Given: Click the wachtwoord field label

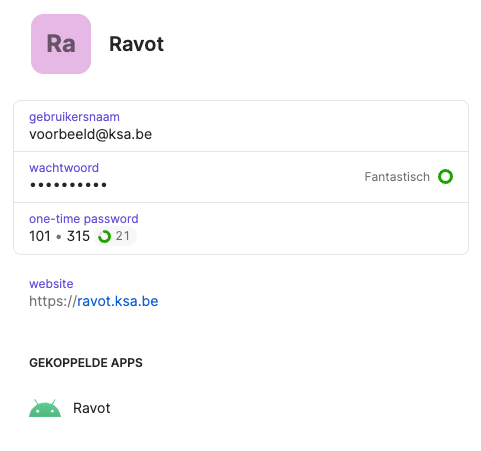Looking at the screenshot, I should click(64, 168).
